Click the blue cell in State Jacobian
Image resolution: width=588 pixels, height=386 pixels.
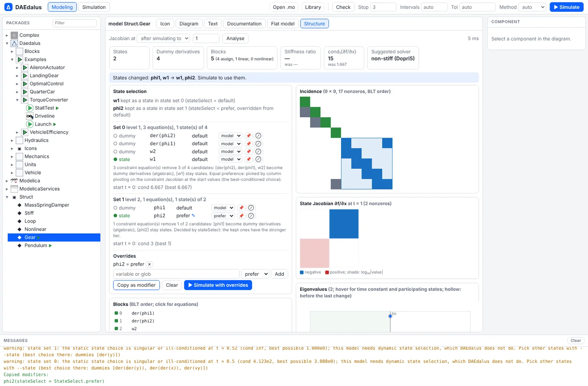point(344,224)
